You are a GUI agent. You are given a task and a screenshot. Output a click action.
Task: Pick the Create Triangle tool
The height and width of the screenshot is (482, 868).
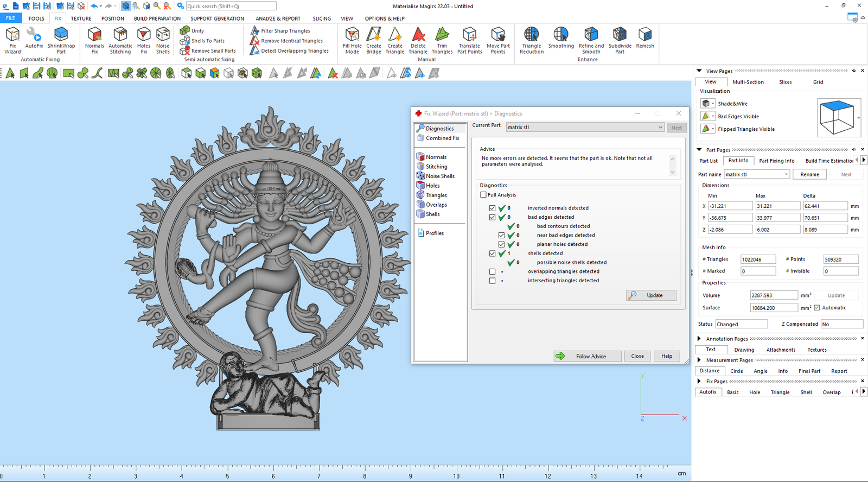395,40
